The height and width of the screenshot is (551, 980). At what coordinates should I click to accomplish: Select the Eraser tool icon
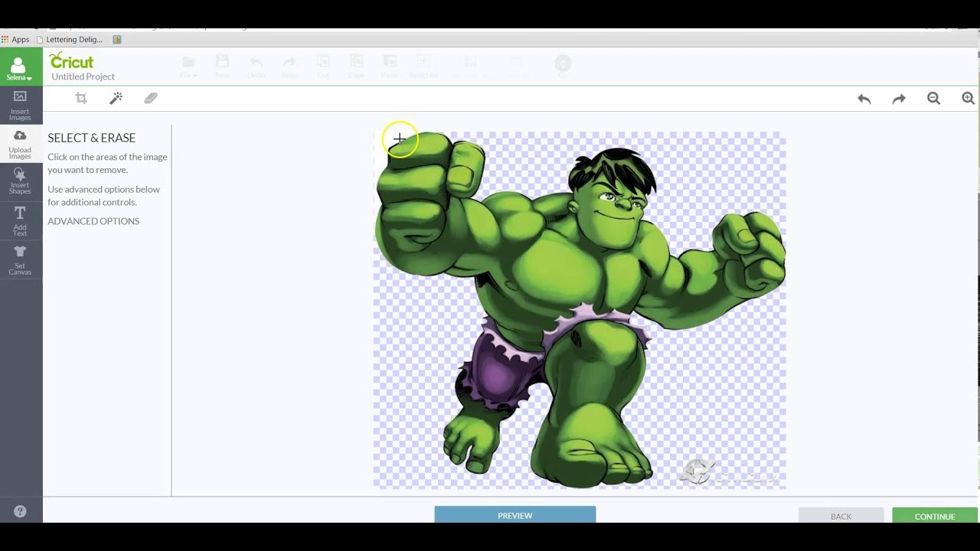point(151,98)
